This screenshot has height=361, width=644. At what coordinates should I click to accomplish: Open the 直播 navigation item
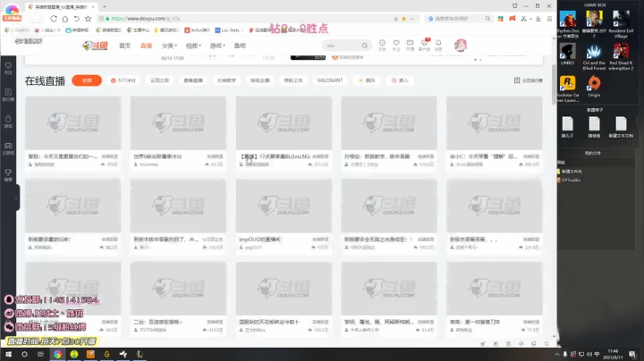click(x=146, y=46)
